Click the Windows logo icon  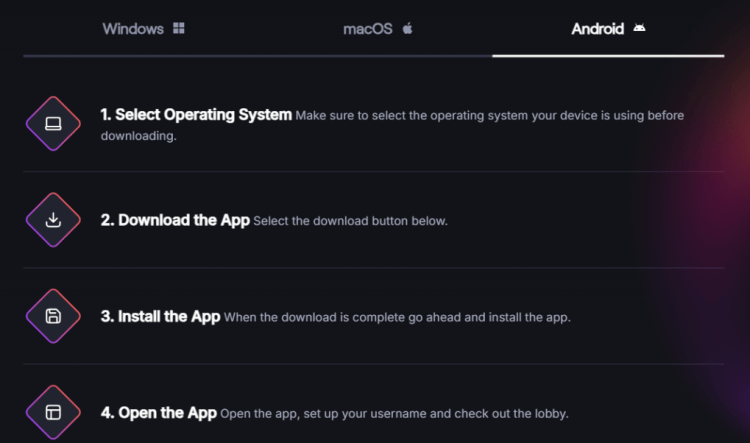click(x=179, y=28)
